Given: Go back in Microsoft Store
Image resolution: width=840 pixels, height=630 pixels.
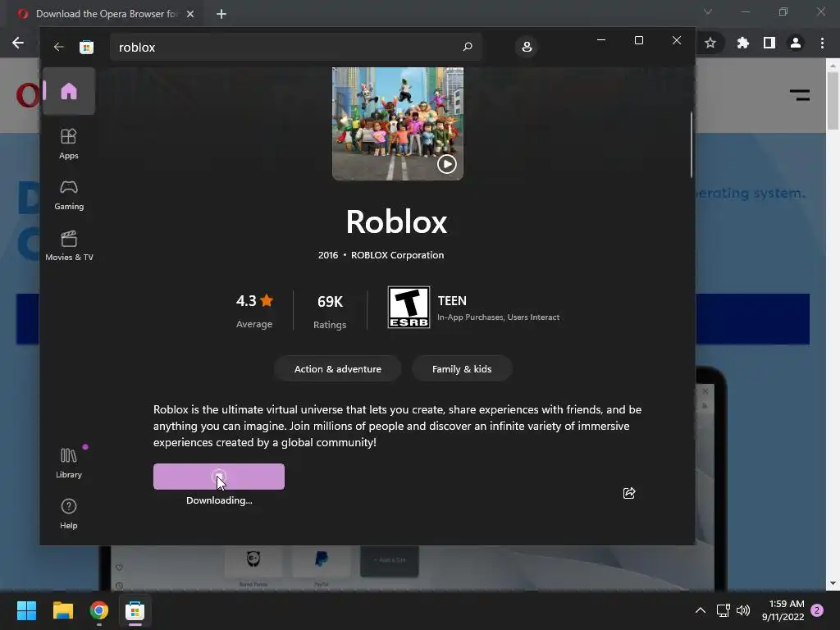Looking at the screenshot, I should 58,47.
